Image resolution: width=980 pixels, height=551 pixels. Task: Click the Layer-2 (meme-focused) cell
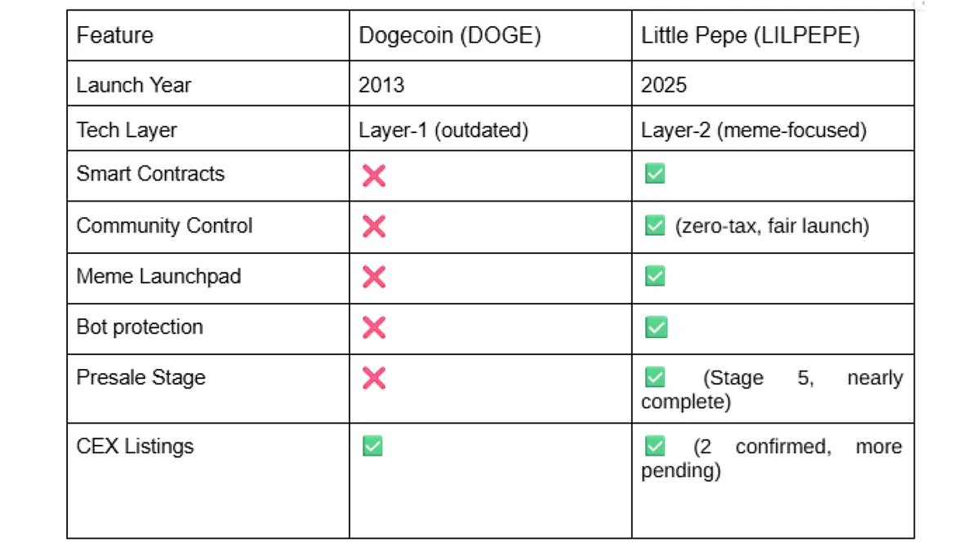773,128
